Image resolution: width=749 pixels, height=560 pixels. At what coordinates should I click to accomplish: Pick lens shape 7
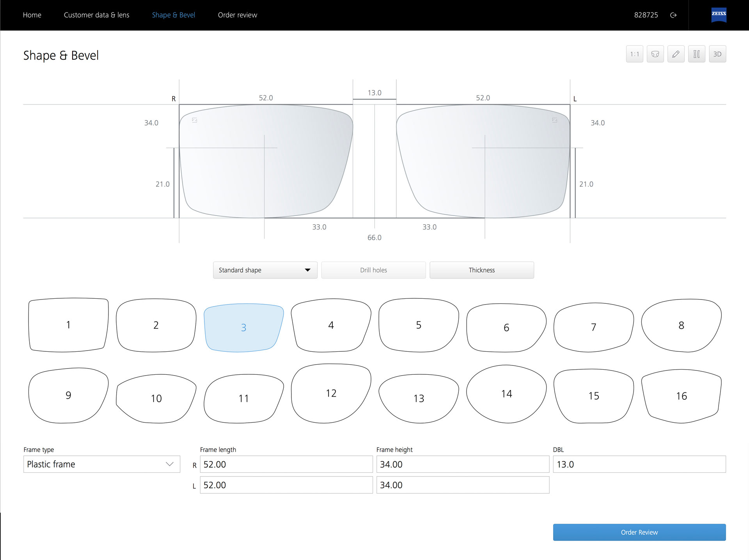point(594,327)
